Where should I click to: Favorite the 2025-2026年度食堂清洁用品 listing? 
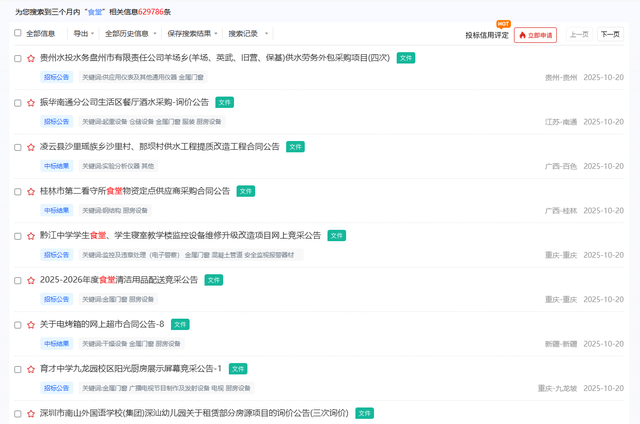click(31, 280)
